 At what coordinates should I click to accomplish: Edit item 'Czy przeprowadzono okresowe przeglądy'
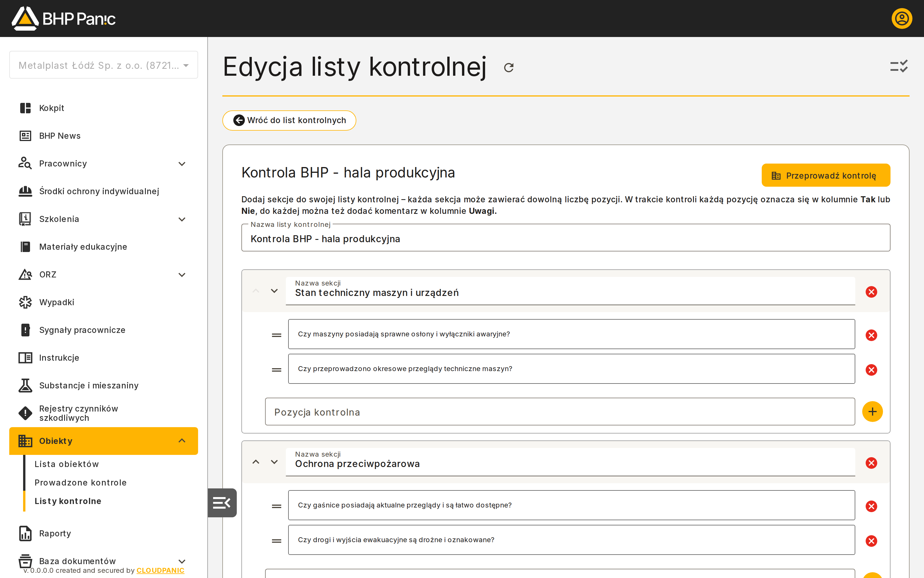tap(571, 369)
